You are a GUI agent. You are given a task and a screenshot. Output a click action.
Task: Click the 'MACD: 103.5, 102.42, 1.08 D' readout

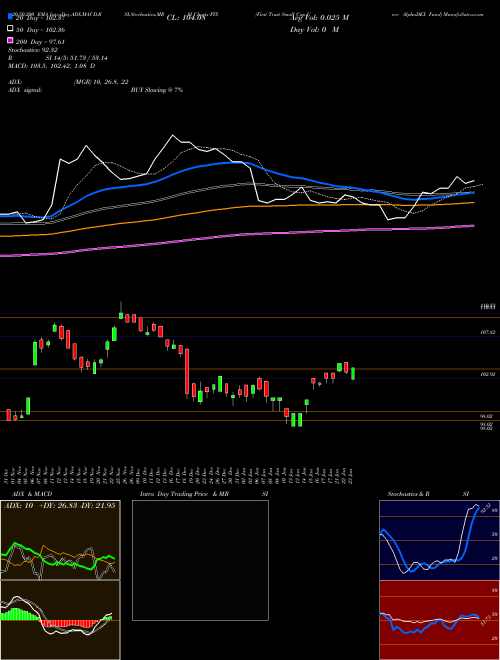pyautogui.click(x=51, y=66)
